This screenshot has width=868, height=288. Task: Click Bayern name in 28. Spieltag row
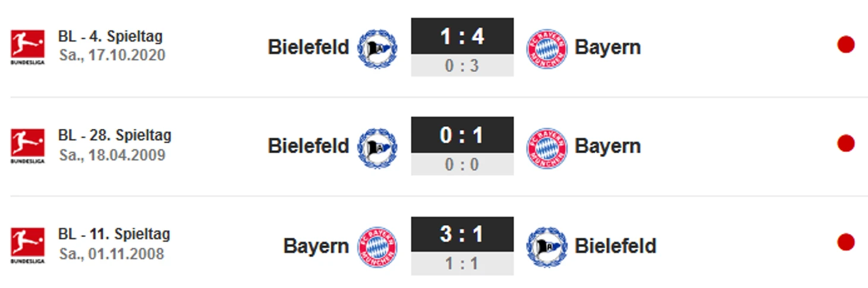[608, 146]
